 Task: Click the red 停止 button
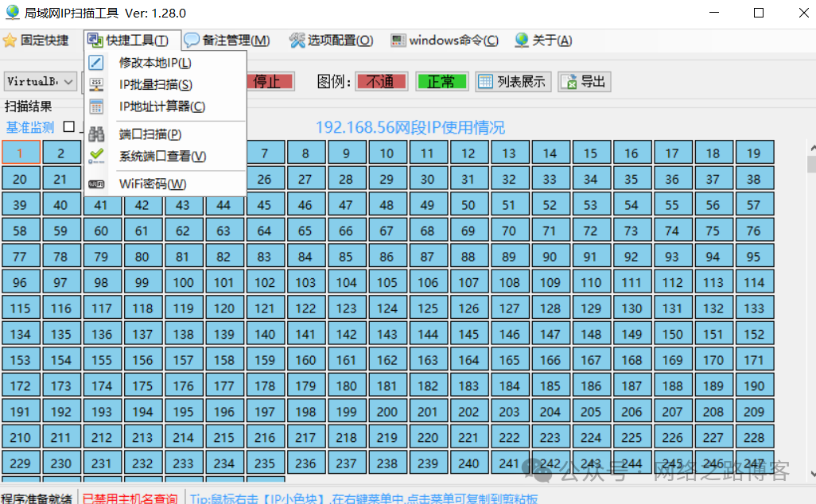click(270, 82)
